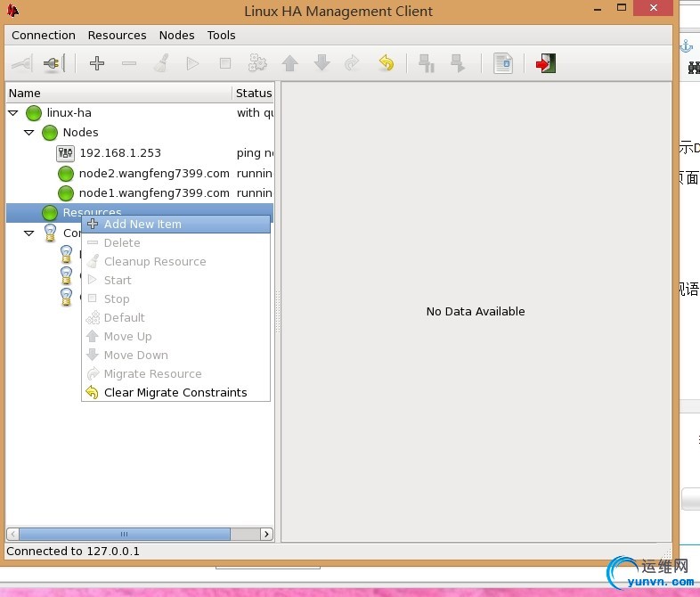Click the yellow Clear Migrate Constraints toolbar icon

[387, 63]
